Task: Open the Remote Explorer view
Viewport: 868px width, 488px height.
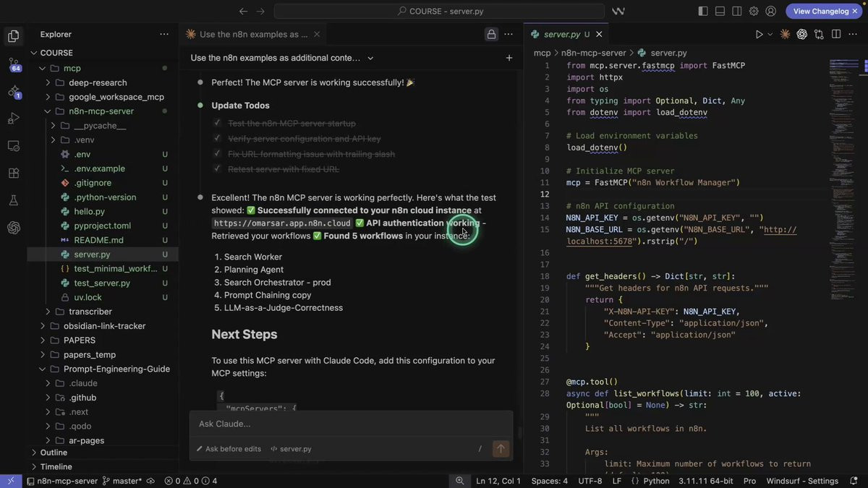Action: click(13, 146)
